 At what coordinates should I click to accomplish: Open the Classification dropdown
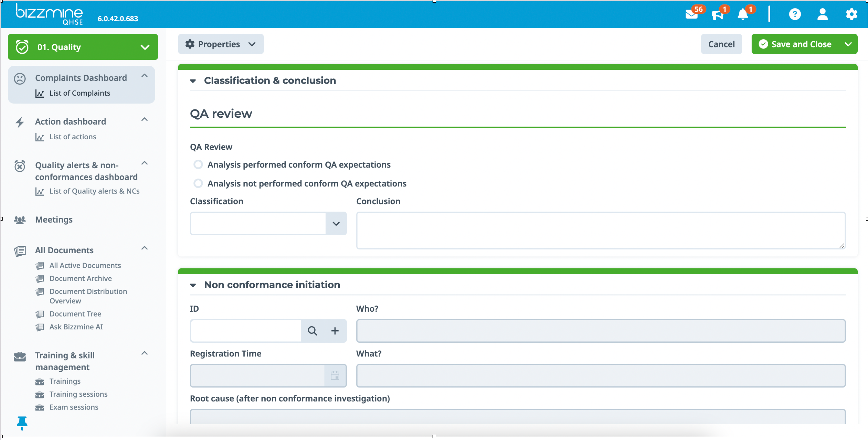[x=336, y=223]
